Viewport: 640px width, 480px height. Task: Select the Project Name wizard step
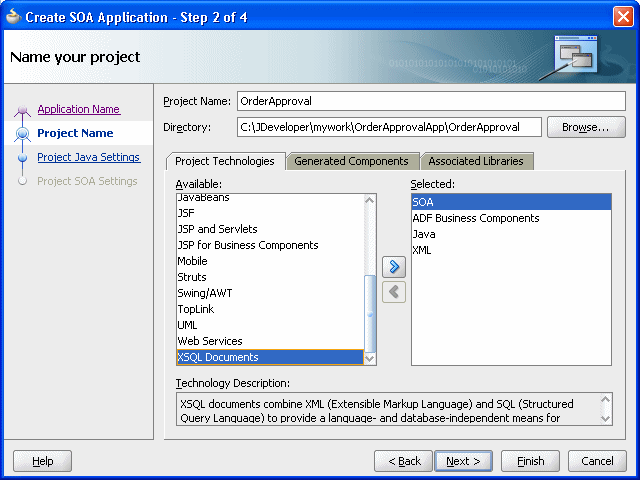pyautogui.click(x=75, y=133)
